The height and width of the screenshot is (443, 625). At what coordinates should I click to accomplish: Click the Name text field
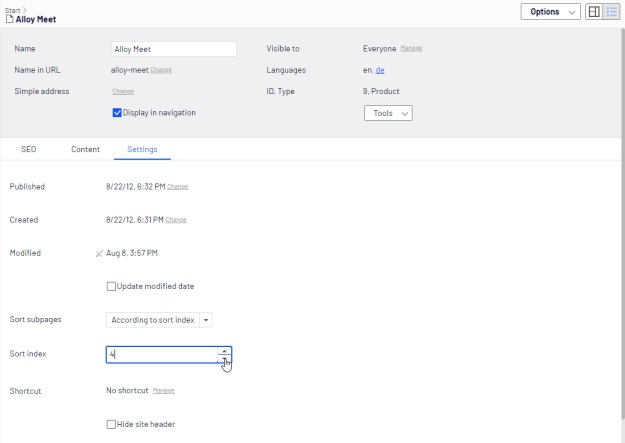point(174,49)
